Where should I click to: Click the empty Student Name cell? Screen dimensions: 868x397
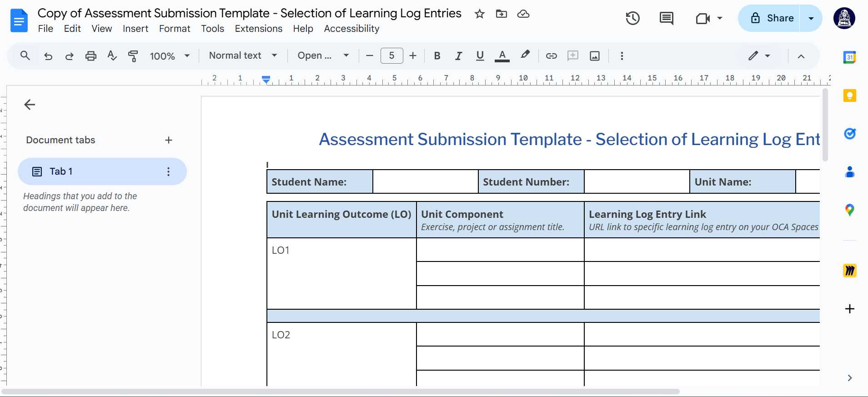pyautogui.click(x=426, y=182)
